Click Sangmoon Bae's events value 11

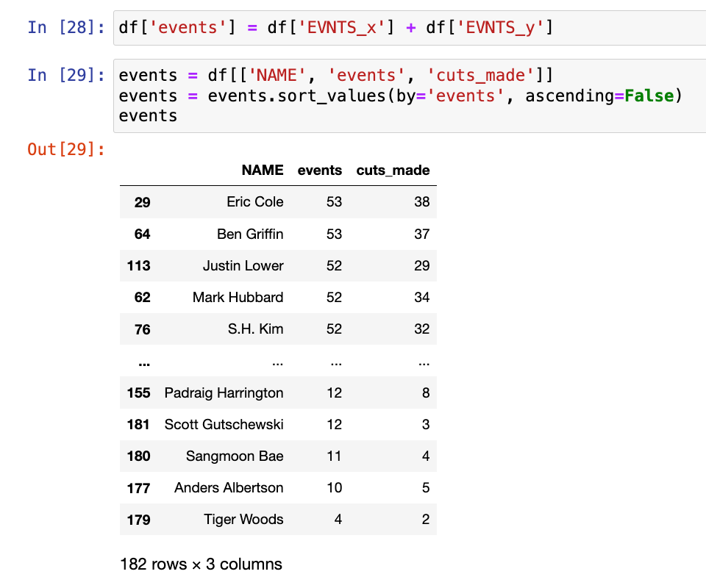pos(335,456)
